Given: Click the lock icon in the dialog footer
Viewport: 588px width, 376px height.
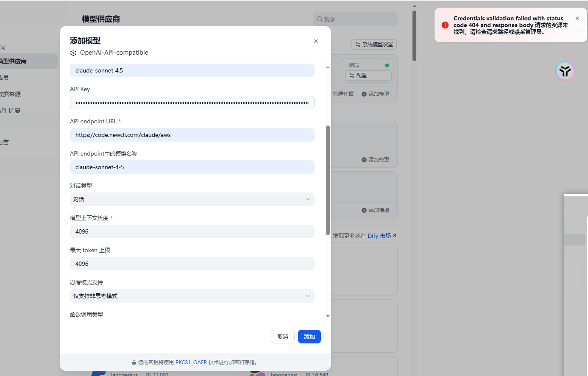Looking at the screenshot, I should pos(134,362).
